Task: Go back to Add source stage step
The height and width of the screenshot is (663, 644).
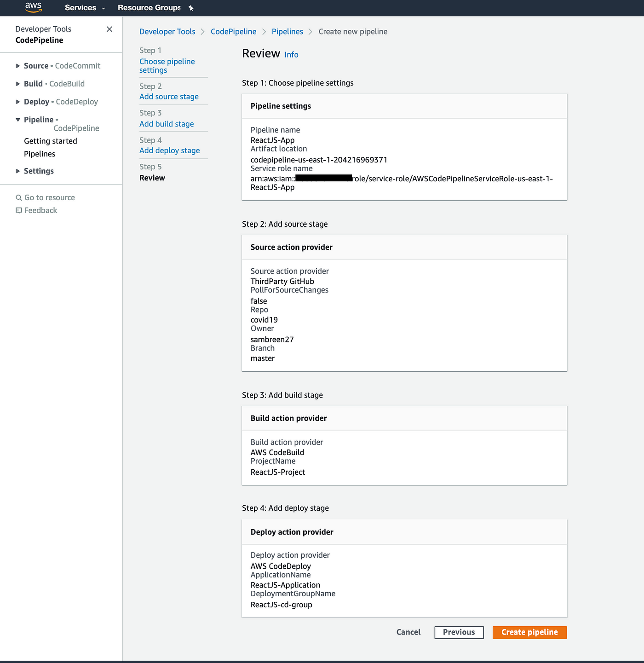Action: (x=169, y=97)
